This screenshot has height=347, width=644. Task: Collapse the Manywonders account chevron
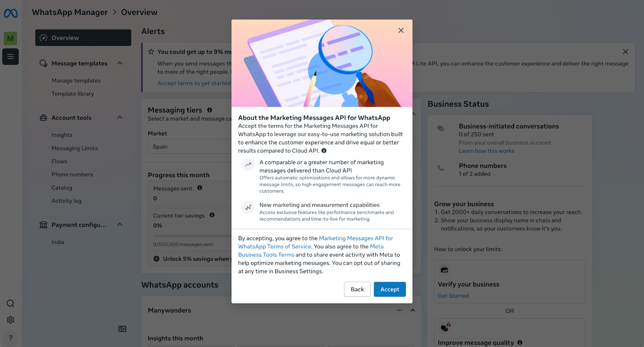click(413, 310)
